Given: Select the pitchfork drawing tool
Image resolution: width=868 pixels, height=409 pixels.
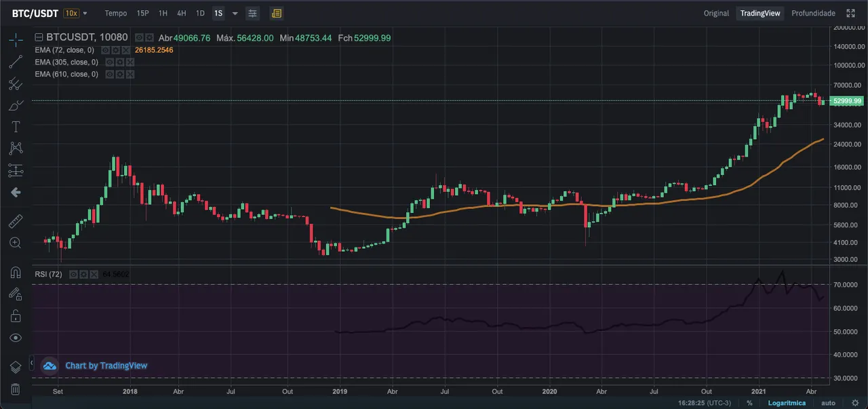Looking at the screenshot, I should (x=16, y=84).
